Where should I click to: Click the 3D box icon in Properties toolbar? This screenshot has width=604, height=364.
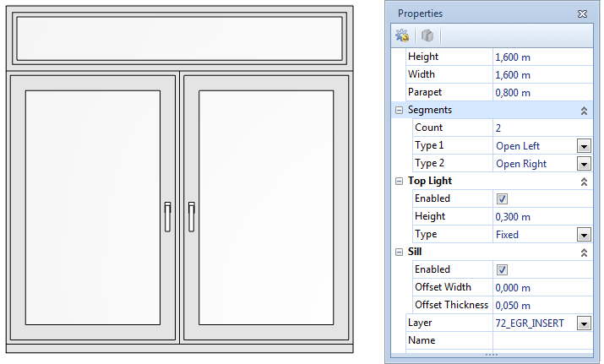(x=427, y=35)
